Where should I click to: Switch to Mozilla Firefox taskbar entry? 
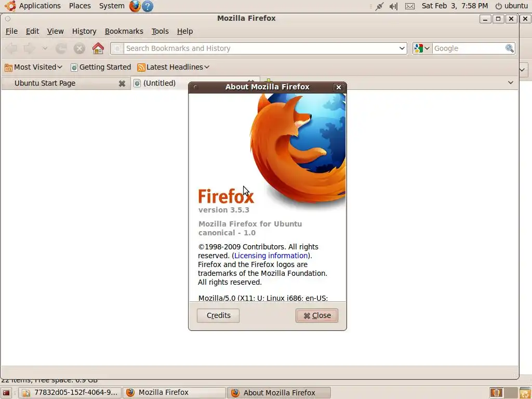[174, 393]
